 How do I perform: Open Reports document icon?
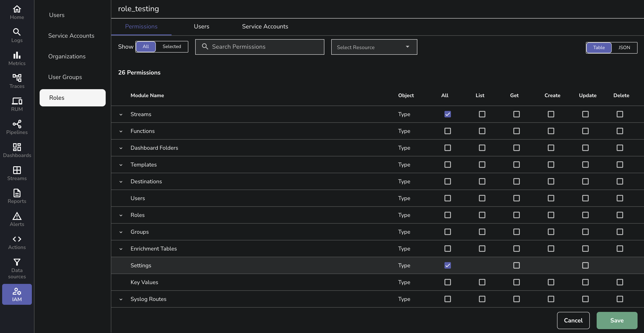(17, 193)
